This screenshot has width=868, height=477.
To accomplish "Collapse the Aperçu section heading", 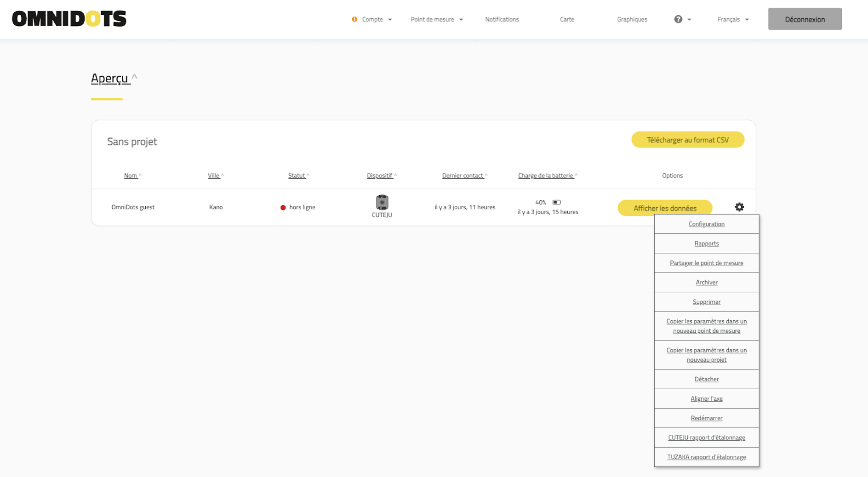I will pyautogui.click(x=114, y=78).
